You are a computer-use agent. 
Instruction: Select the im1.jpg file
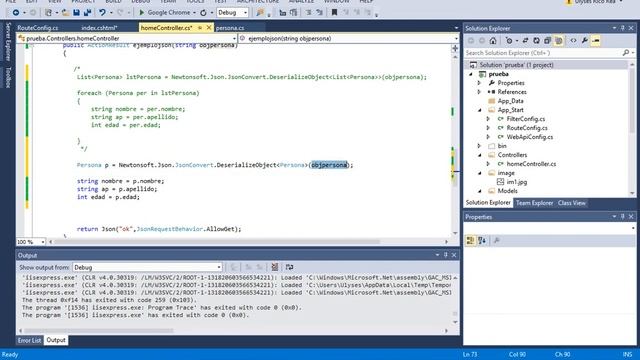516,182
